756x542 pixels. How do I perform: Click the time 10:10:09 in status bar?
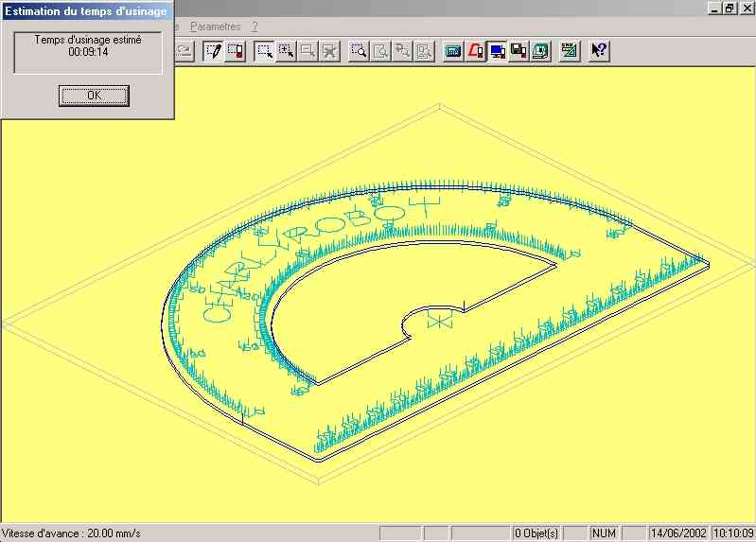(x=734, y=533)
